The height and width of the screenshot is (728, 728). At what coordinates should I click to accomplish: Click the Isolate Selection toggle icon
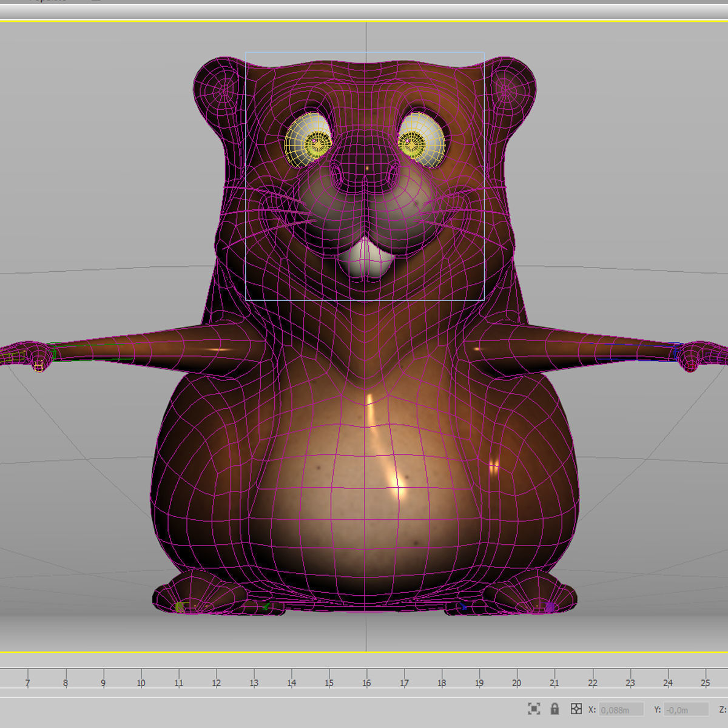tap(534, 709)
